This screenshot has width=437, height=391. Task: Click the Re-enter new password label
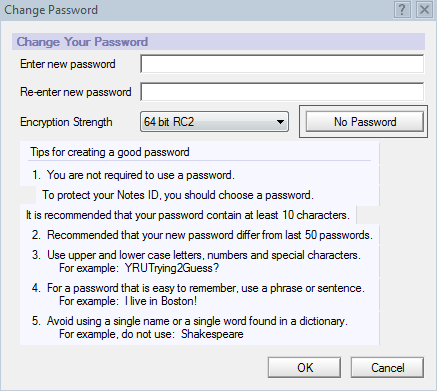pyautogui.click(x=76, y=92)
